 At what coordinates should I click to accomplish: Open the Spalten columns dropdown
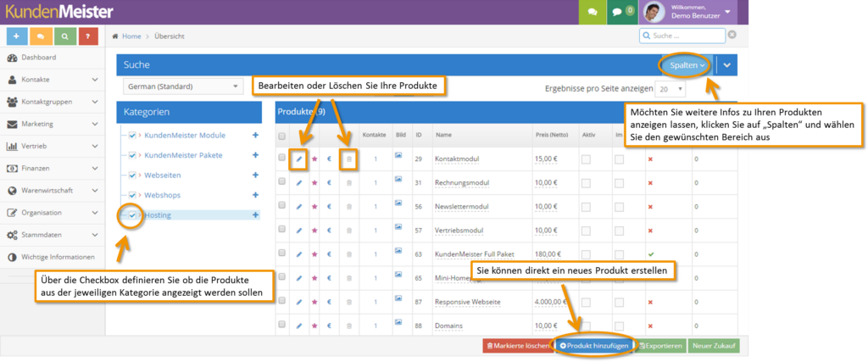tap(687, 65)
